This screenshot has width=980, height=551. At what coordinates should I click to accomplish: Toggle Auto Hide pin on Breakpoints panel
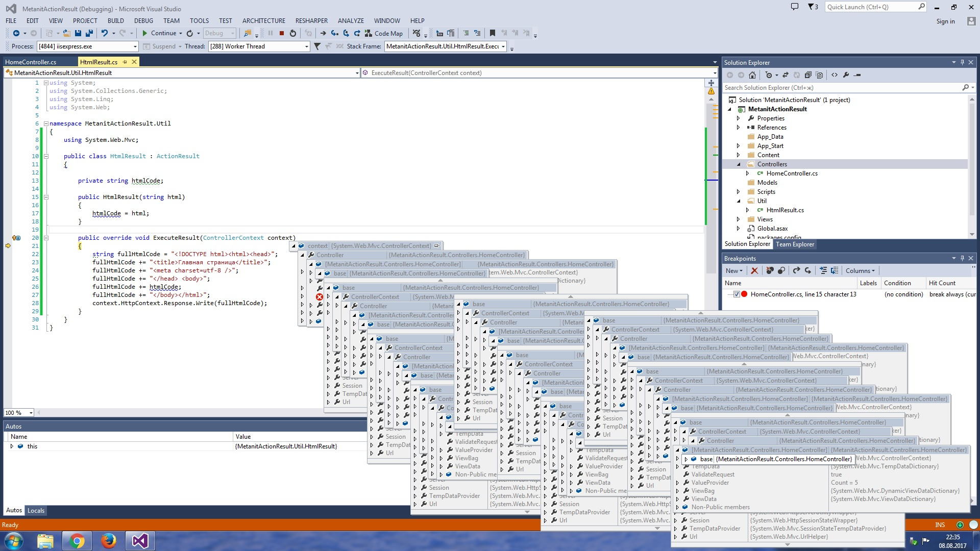(962, 258)
